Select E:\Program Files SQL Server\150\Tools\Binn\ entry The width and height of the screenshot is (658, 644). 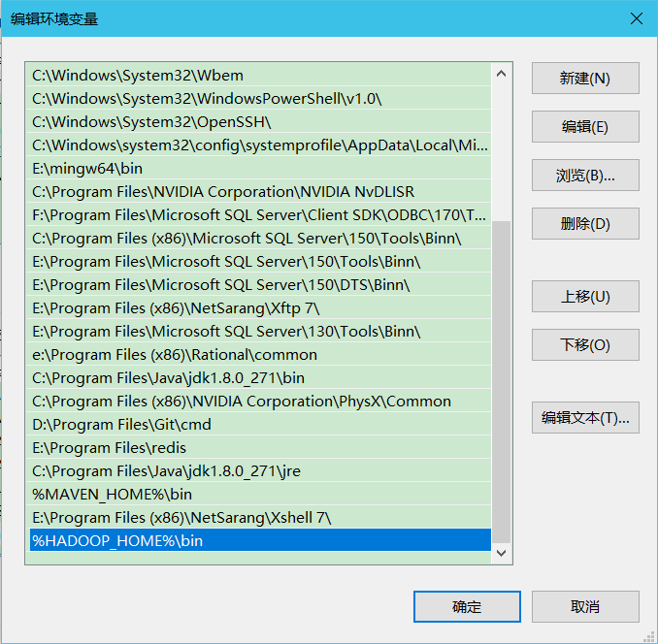pos(258,262)
